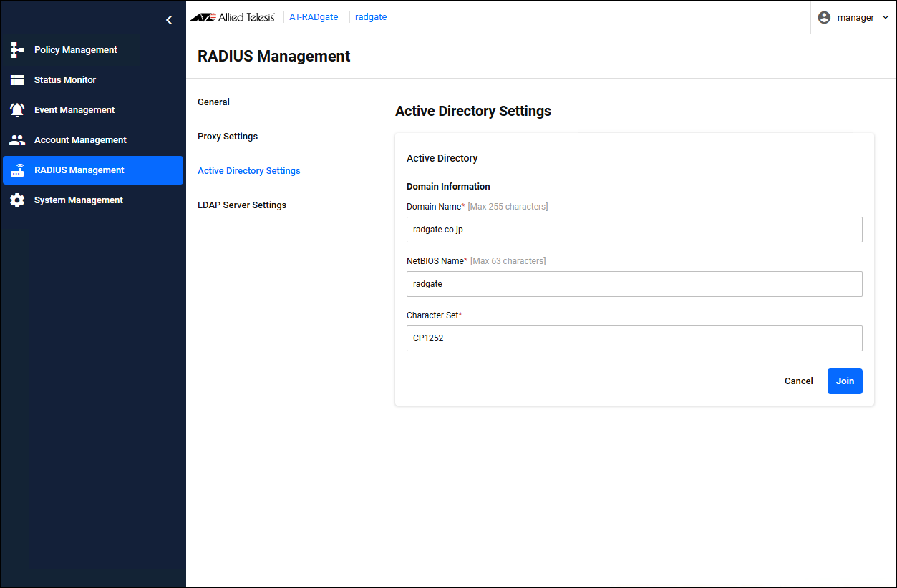Click the RADIUS Management router icon

click(18, 170)
